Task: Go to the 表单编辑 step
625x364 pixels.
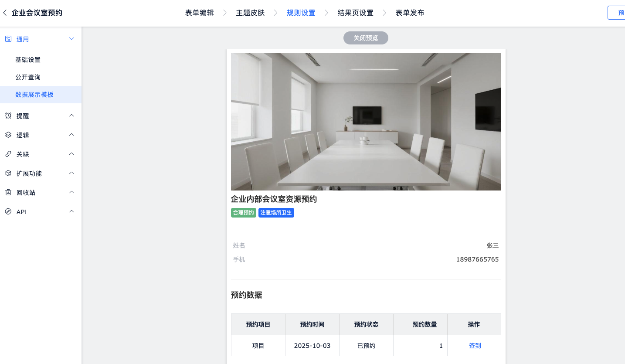Action: click(200, 13)
